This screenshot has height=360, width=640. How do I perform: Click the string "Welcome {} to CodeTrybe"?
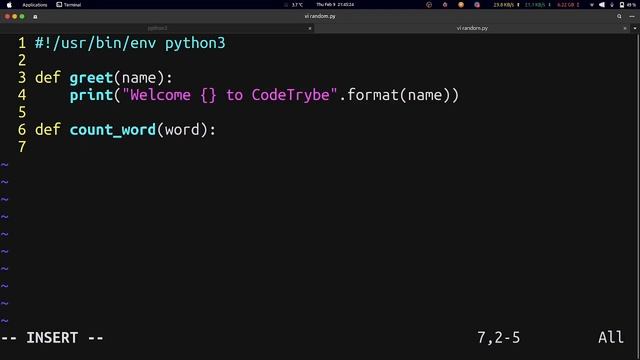click(x=230, y=95)
